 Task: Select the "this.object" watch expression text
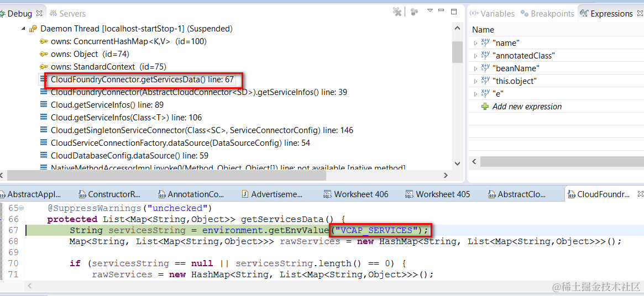pyautogui.click(x=515, y=81)
